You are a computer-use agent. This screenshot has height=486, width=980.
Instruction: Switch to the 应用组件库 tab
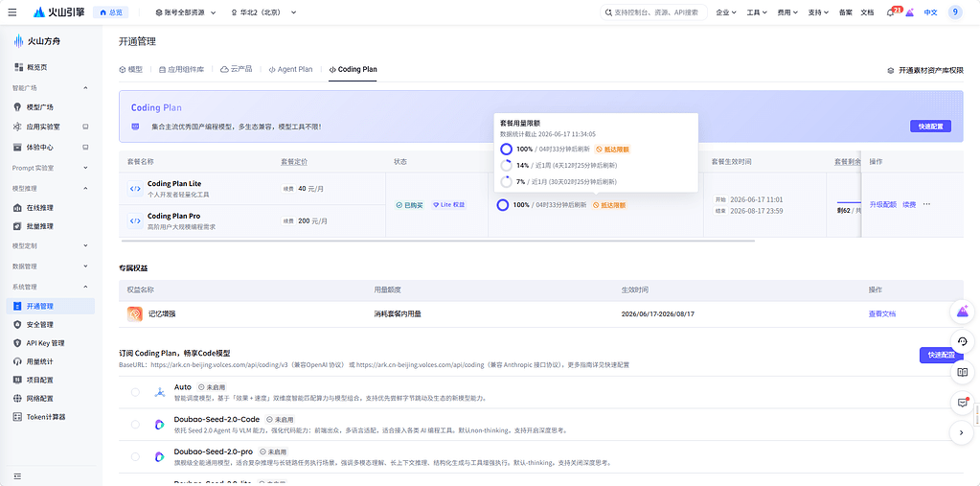point(181,69)
